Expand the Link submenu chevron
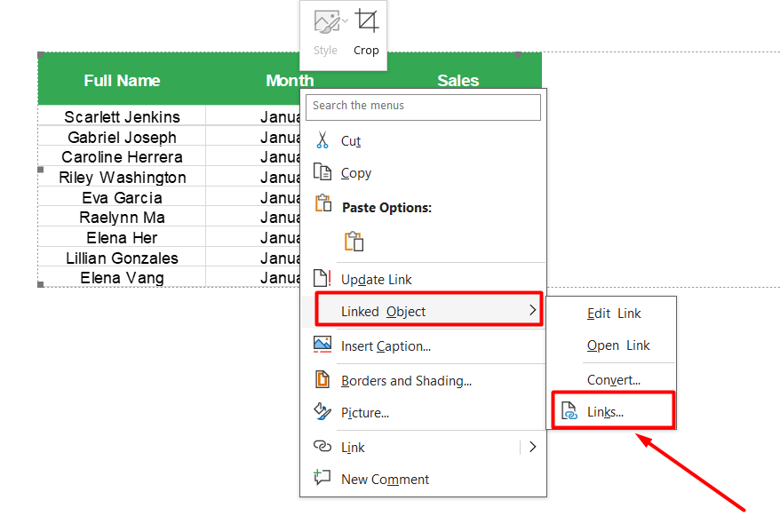 533,447
